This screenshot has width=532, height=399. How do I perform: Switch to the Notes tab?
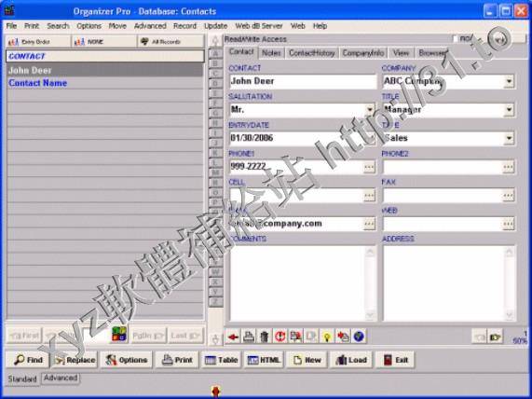tap(271, 53)
